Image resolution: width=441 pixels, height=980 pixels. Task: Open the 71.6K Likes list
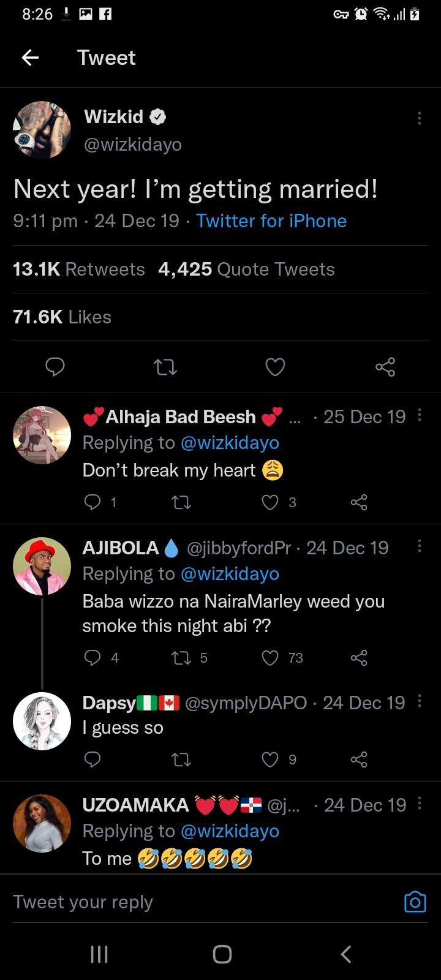coord(62,317)
